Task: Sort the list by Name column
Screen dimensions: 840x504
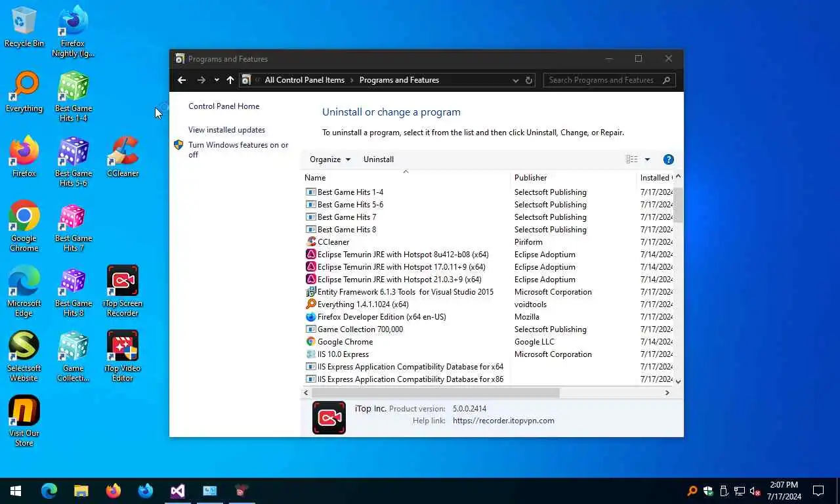Action: [406, 178]
